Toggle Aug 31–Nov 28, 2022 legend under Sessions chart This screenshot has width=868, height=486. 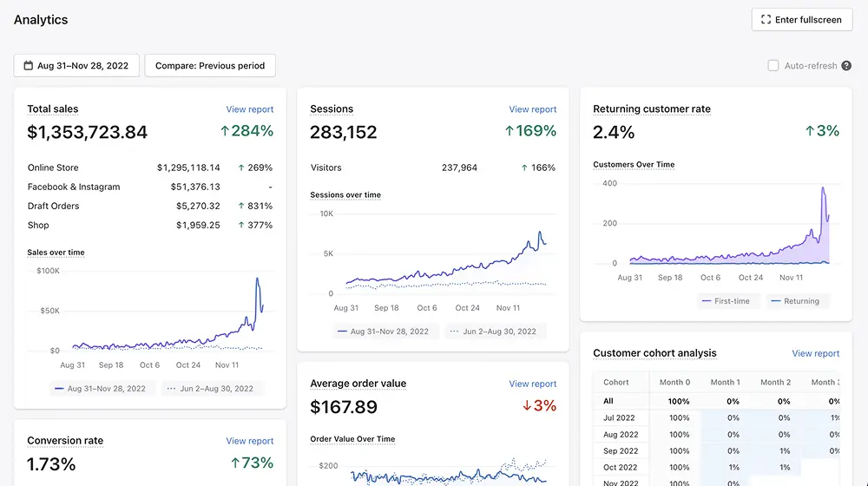[x=383, y=332]
